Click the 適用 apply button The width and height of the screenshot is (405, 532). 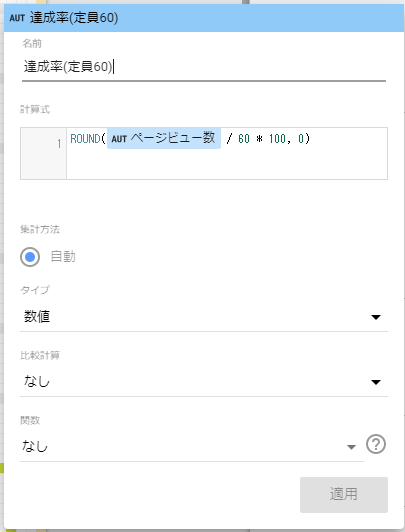(x=344, y=495)
